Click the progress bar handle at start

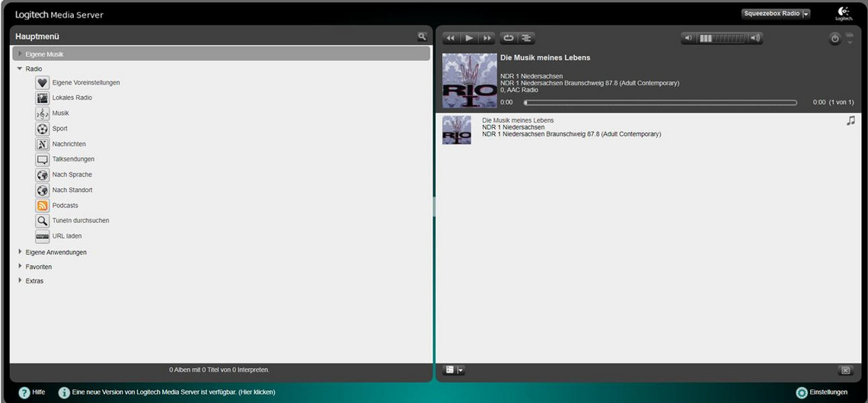tap(525, 102)
